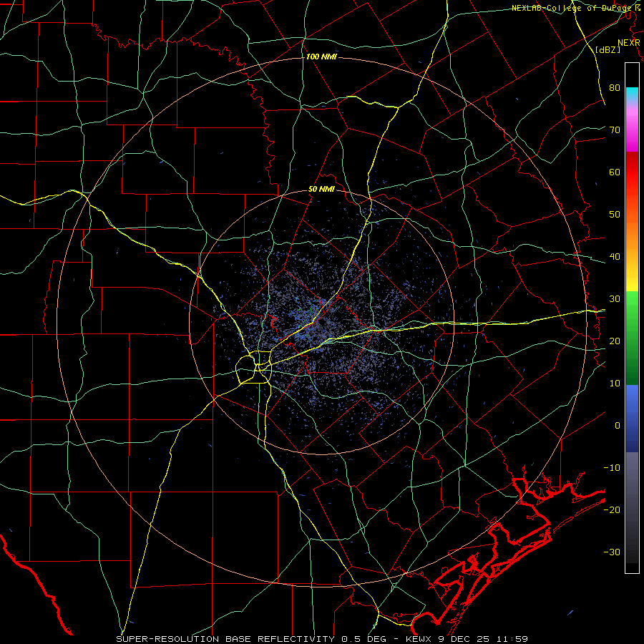Screen dimensions: 644x644
Task: Click the 50 value on the dBZ scale
Action: click(615, 215)
